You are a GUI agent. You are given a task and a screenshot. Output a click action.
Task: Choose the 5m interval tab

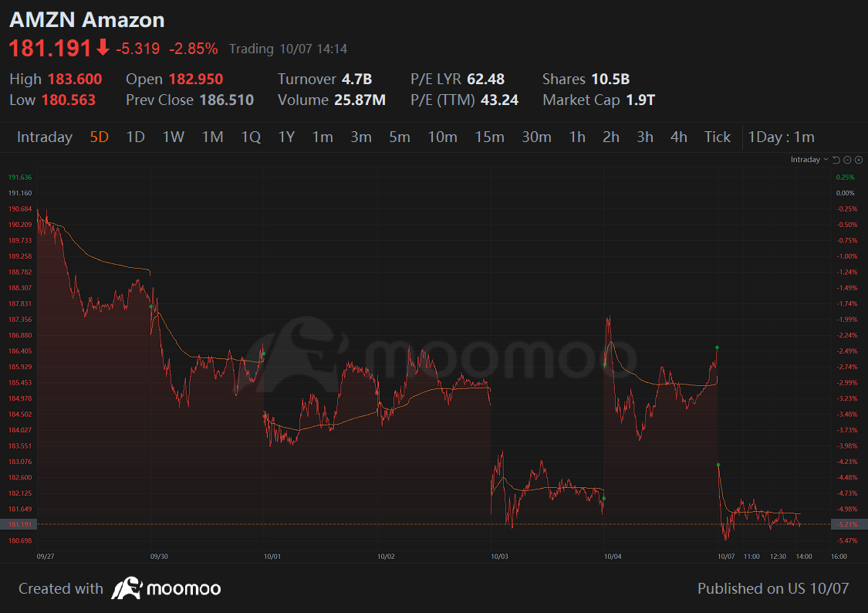click(x=400, y=137)
